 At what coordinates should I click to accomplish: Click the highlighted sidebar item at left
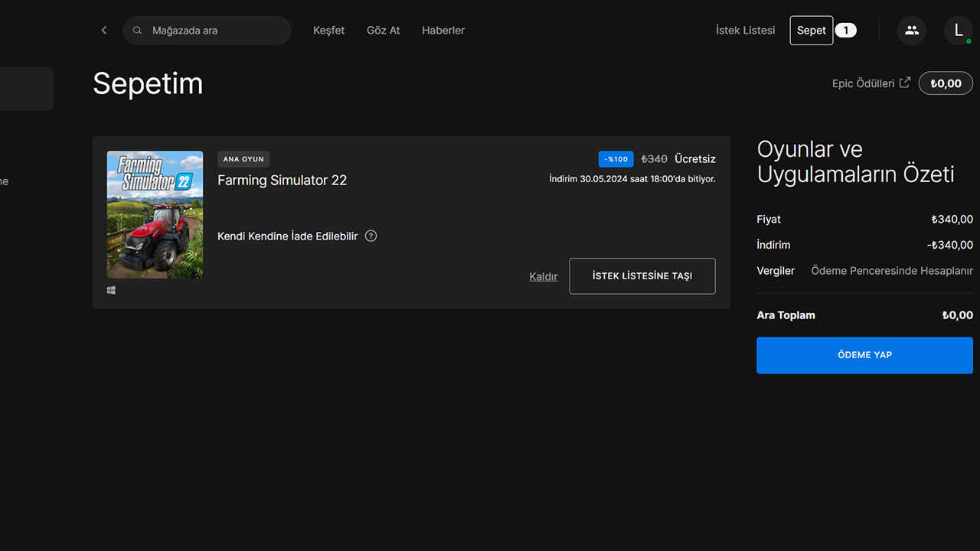click(x=27, y=89)
